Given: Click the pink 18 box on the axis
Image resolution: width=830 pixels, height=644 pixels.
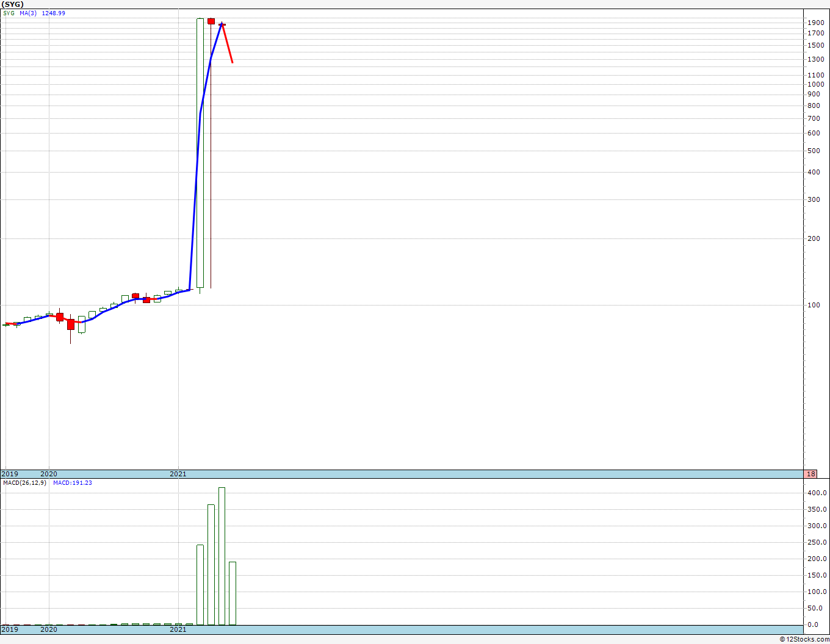Looking at the screenshot, I should point(810,474).
